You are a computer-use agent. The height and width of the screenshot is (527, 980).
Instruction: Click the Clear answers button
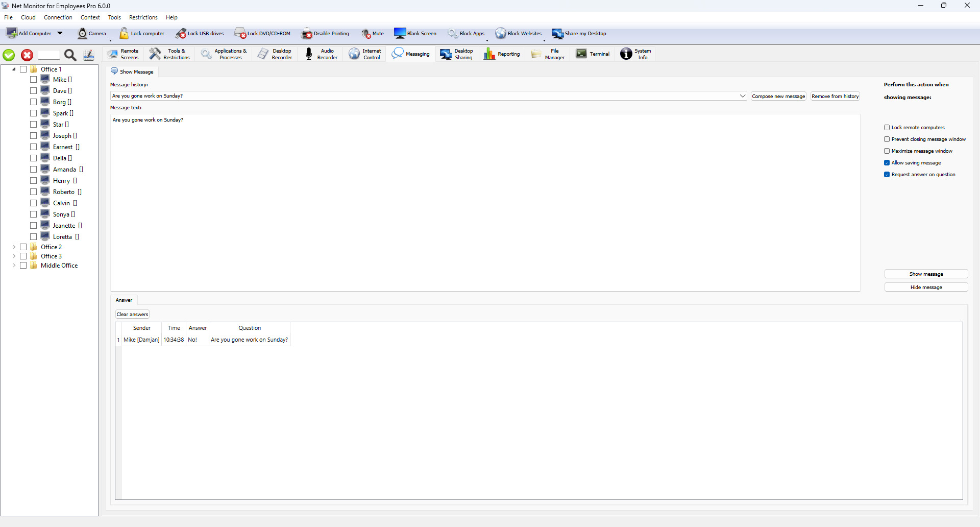132,315
